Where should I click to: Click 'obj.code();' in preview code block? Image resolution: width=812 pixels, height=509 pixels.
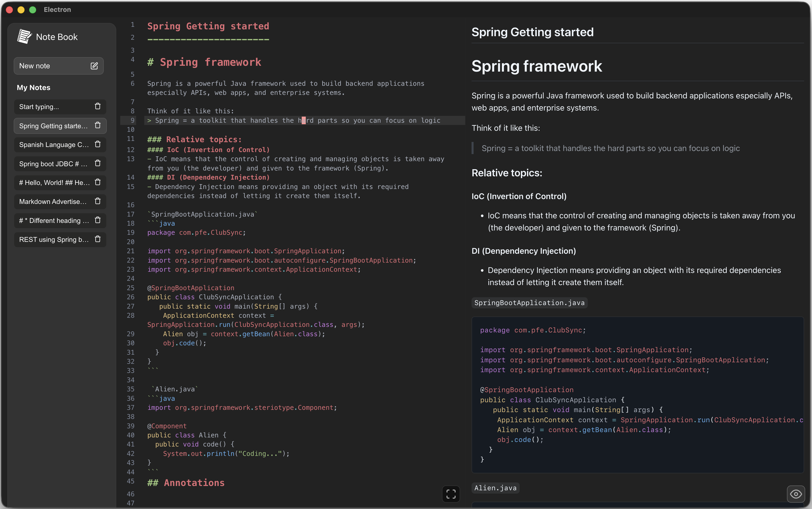tap(520, 440)
